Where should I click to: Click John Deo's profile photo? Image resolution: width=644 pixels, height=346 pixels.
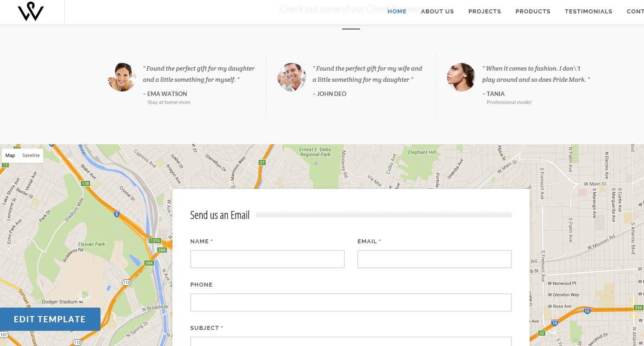pos(291,77)
